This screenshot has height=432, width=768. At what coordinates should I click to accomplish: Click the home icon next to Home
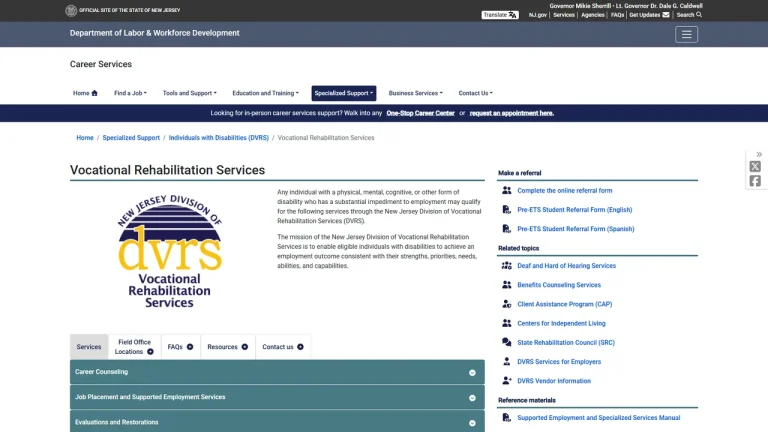tap(95, 93)
